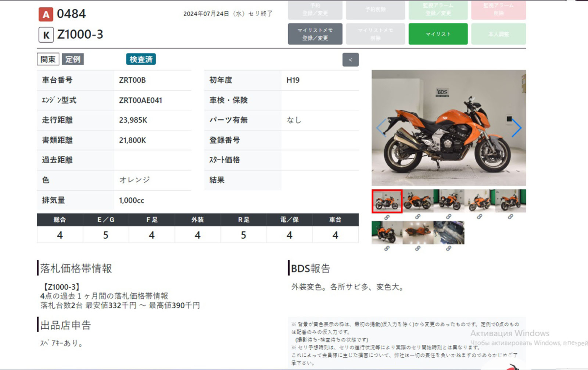Viewport: 588px width, 370px height.
Task: Click the 定例 tag
Action: 73,59
